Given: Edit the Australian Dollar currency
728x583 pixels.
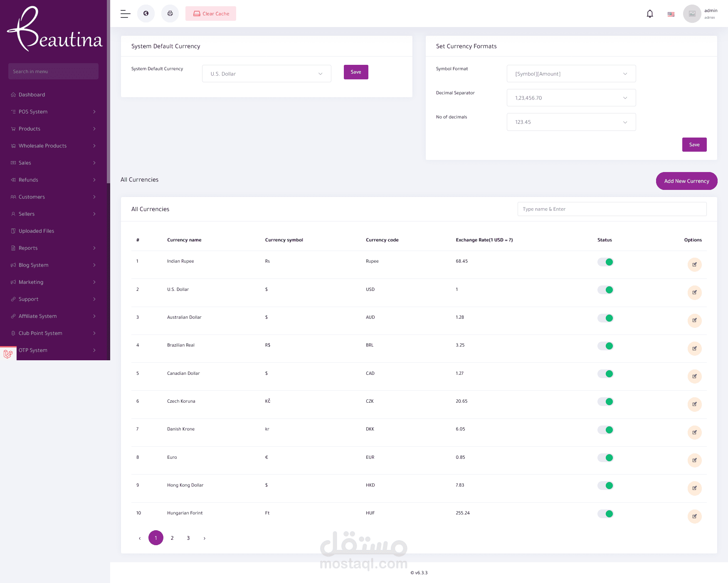Looking at the screenshot, I should tap(694, 320).
